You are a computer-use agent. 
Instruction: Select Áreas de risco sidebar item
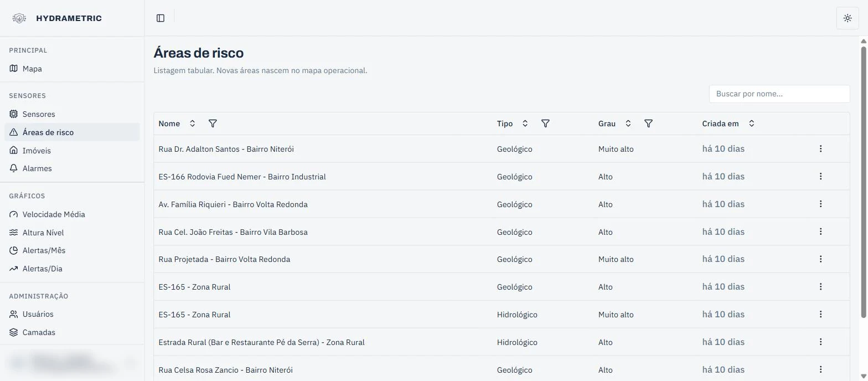coord(72,132)
